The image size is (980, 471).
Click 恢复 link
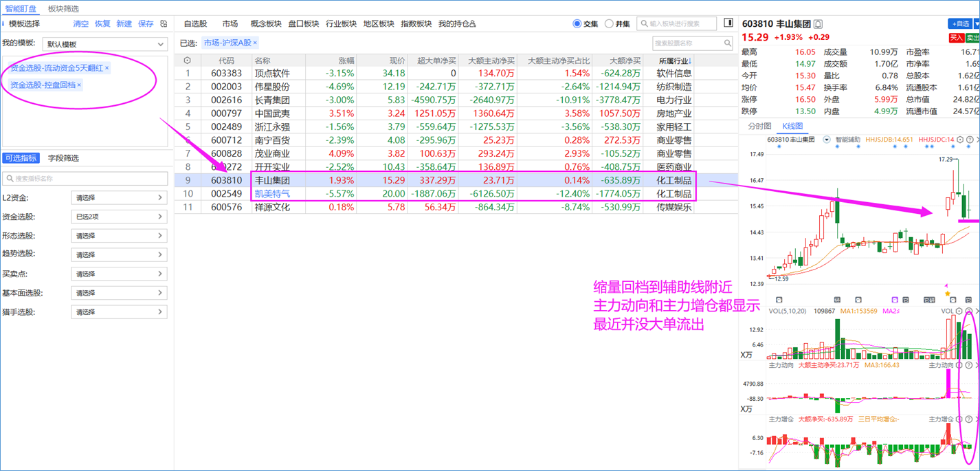point(102,23)
